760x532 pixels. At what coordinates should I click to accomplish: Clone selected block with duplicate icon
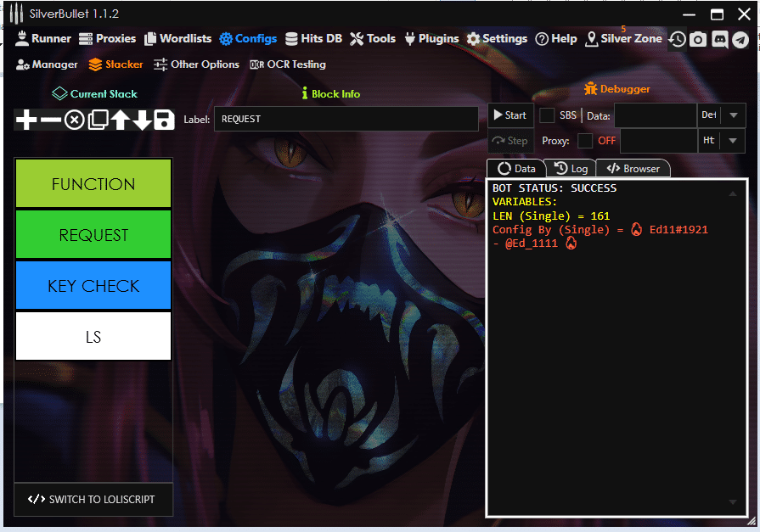pyautogui.click(x=99, y=120)
